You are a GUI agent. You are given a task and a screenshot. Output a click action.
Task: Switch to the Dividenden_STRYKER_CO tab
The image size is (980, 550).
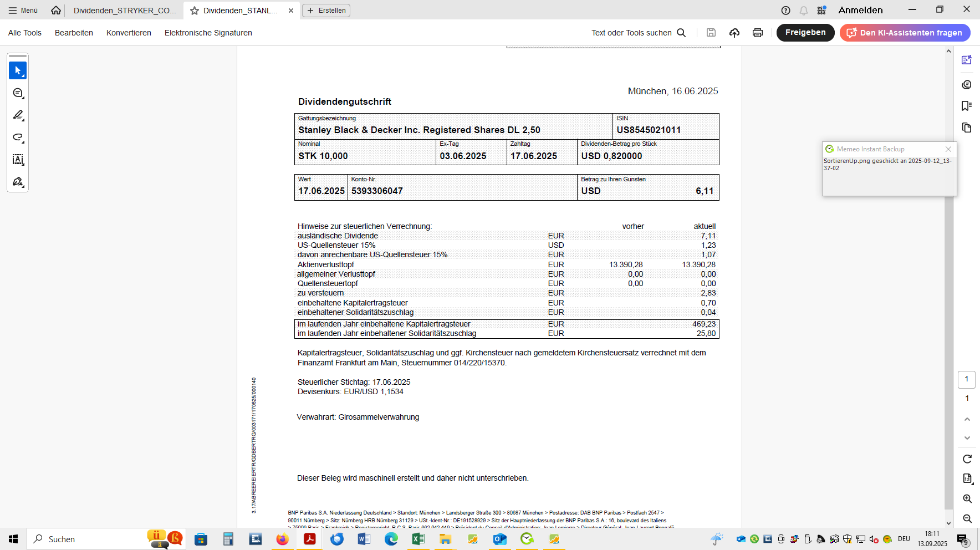point(125,11)
